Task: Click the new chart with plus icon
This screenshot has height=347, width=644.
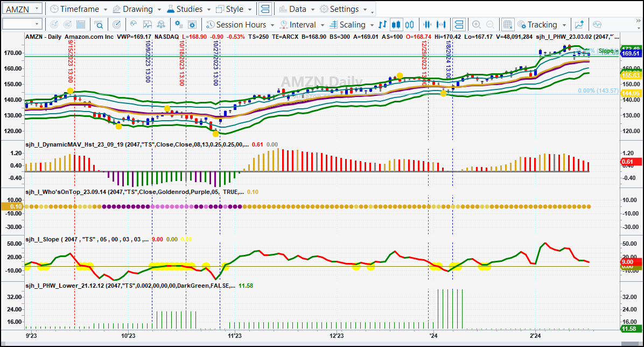Action: (x=579, y=25)
